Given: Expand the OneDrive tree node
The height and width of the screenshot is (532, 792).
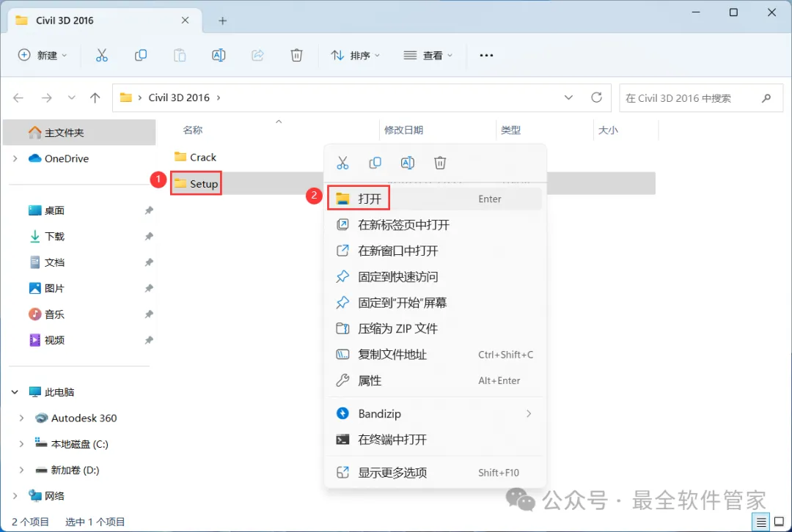Looking at the screenshot, I should 15,158.
